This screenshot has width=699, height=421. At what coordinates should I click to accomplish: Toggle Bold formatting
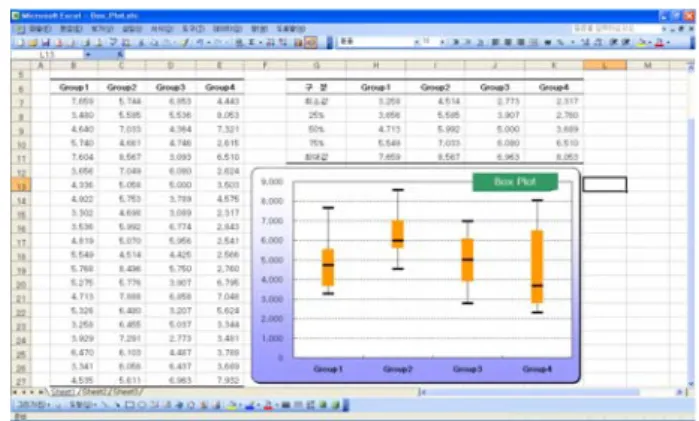click(456, 42)
